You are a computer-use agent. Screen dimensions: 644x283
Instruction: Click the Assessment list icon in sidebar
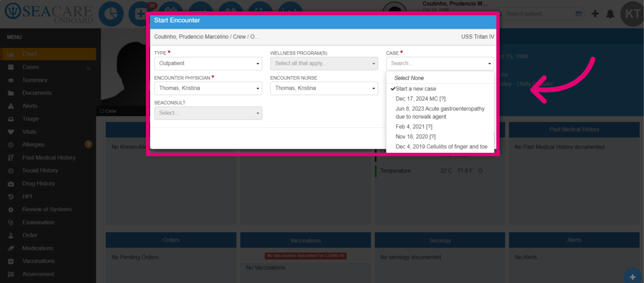pyautogui.click(x=11, y=274)
